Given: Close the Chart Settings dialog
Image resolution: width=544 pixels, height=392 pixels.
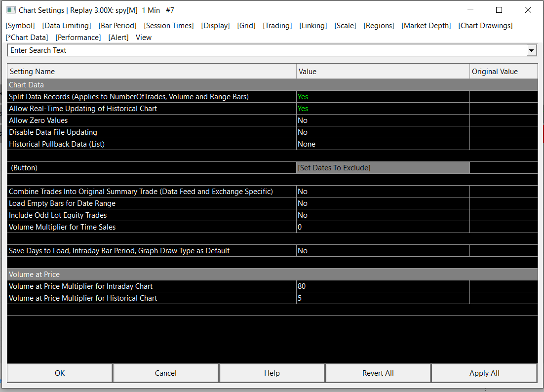Looking at the screenshot, I should click(x=528, y=10).
